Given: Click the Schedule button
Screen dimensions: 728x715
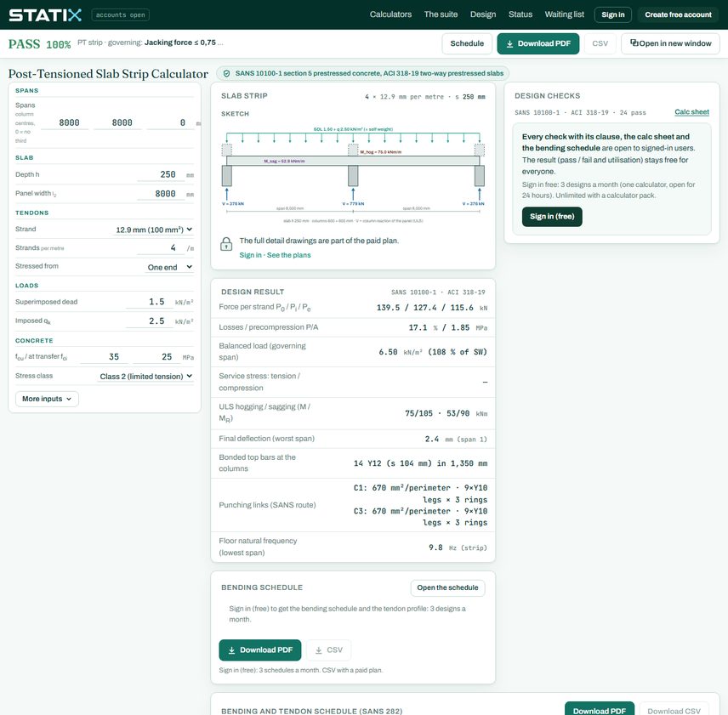Looking at the screenshot, I should coord(467,43).
